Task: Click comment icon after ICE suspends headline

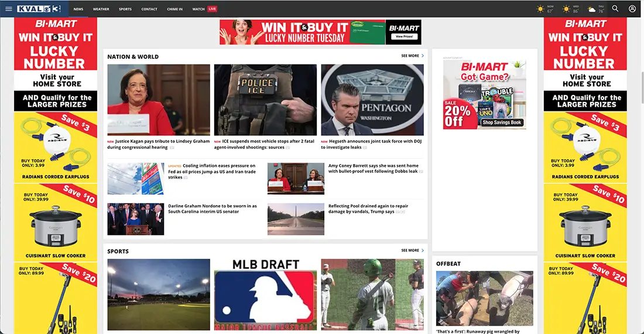Action: [288, 148]
